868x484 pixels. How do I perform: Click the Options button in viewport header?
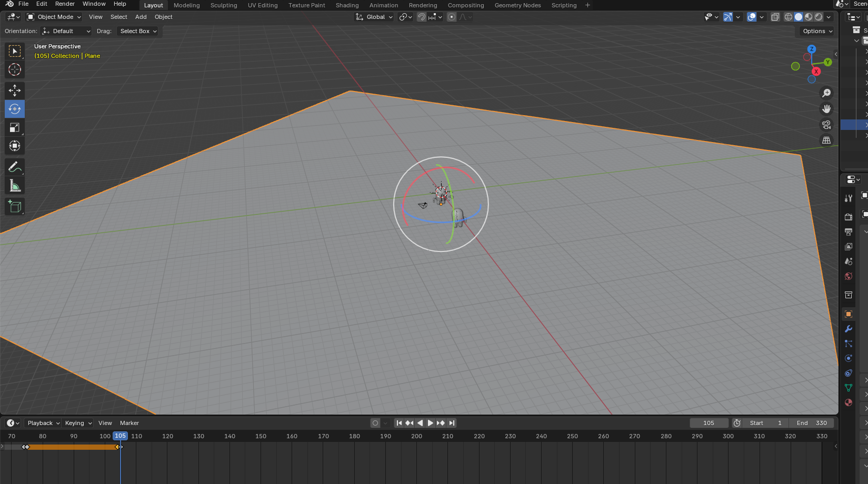[x=817, y=31]
